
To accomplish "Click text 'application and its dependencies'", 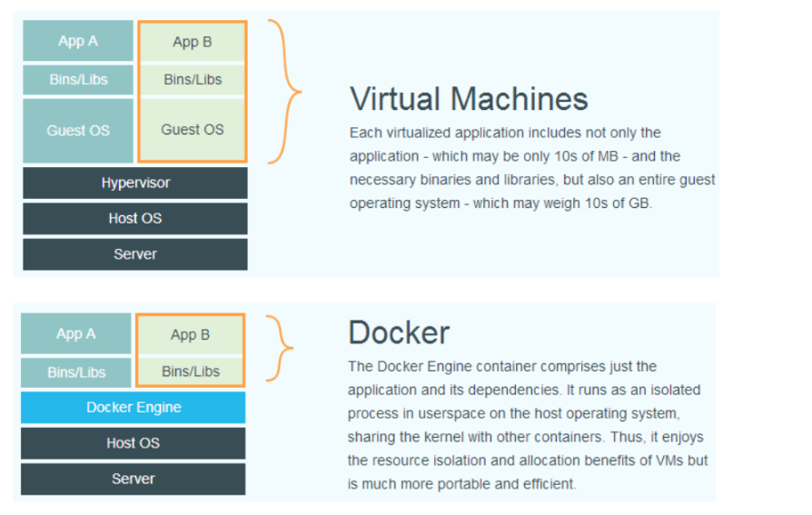I will tap(453, 391).
